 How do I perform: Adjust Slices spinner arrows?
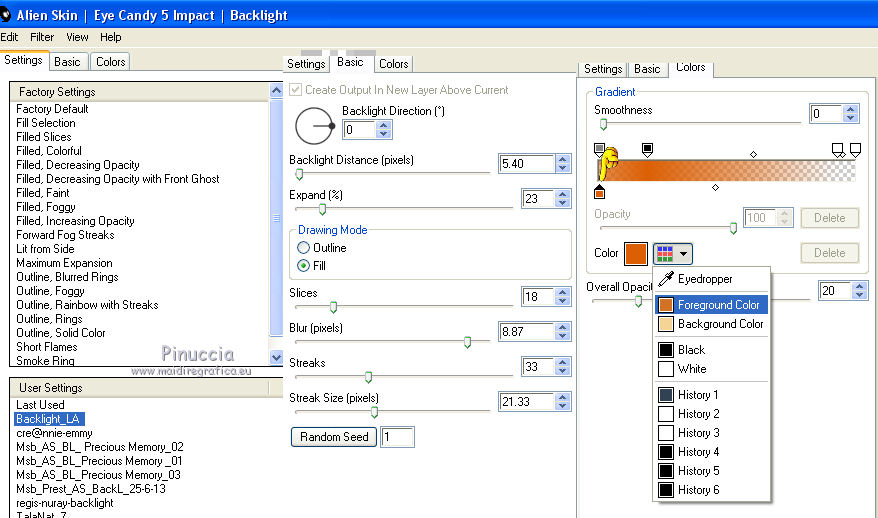point(563,296)
